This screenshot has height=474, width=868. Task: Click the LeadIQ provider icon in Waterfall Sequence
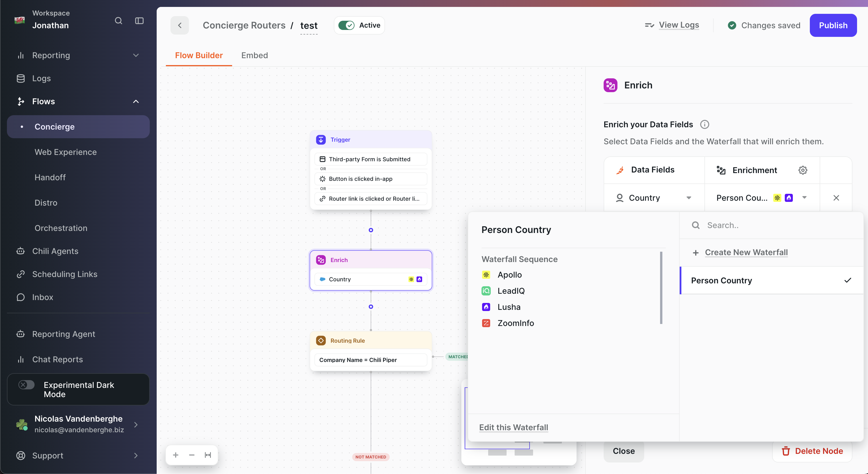(x=486, y=291)
